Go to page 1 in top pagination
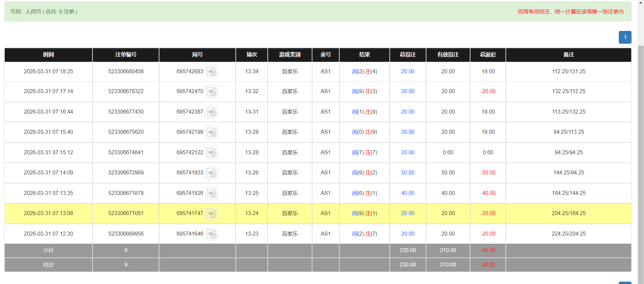This screenshot has width=644, height=284. [625, 37]
